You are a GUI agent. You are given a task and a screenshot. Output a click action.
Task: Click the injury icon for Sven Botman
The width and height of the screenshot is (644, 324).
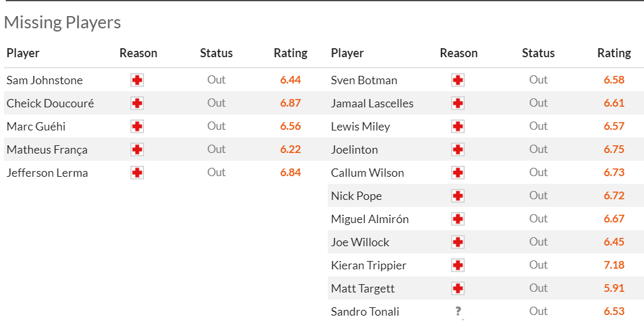pos(458,80)
